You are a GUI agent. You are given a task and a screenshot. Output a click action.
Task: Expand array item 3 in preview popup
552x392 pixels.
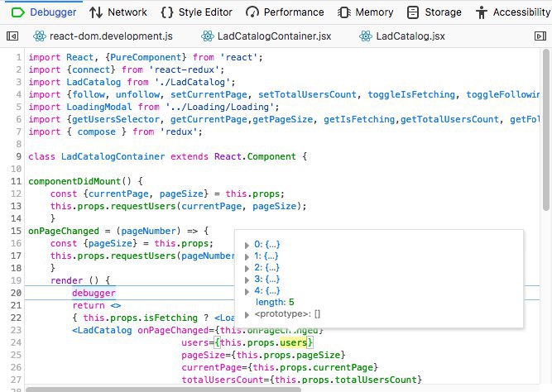pos(247,280)
